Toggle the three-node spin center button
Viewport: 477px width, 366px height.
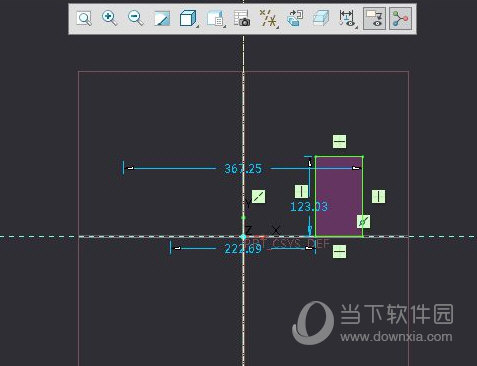point(400,19)
